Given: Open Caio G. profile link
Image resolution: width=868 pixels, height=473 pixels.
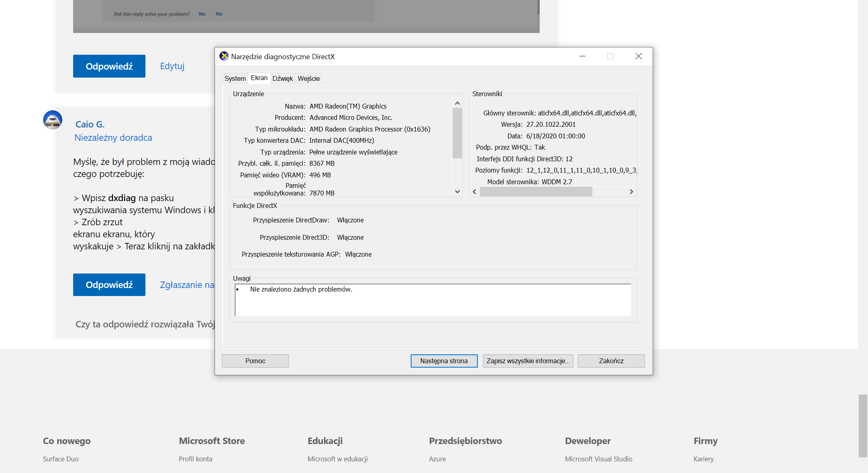Looking at the screenshot, I should (90, 124).
